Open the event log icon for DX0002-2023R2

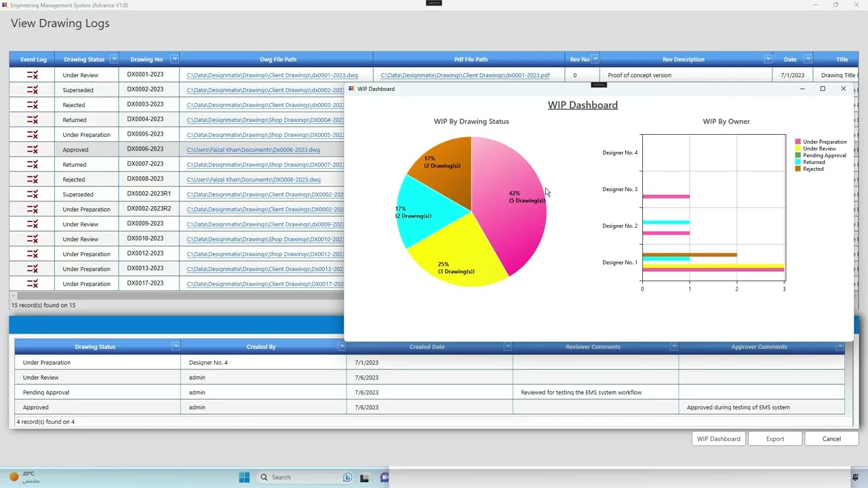coord(33,209)
